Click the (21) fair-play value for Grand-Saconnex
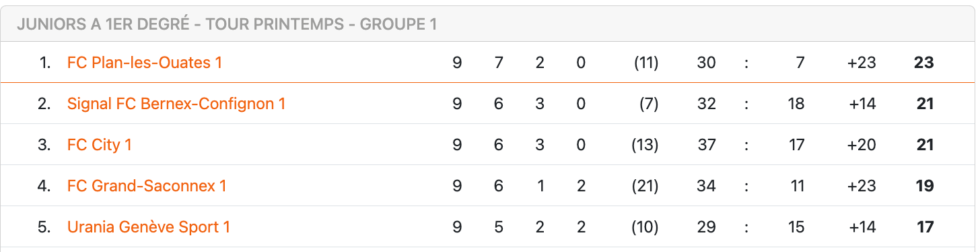Image resolution: width=980 pixels, height=252 pixels. click(x=645, y=186)
